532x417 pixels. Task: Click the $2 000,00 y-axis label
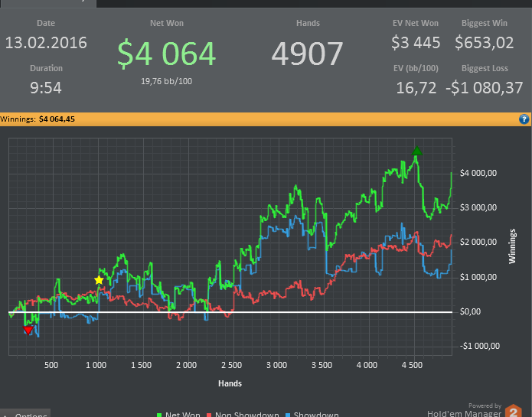click(x=478, y=242)
